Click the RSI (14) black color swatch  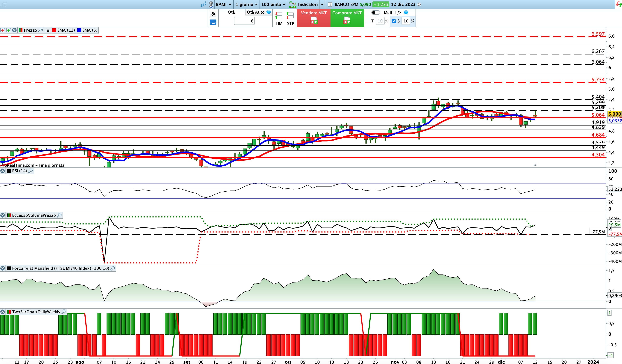pyautogui.click(x=9, y=171)
